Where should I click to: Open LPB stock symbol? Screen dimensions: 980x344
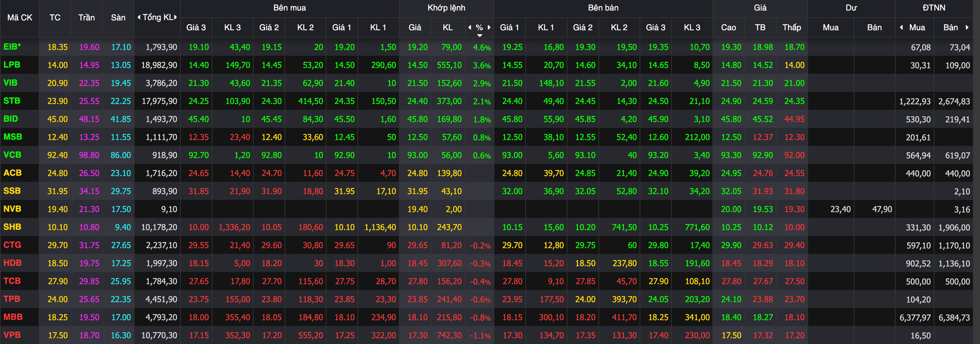[x=12, y=65]
